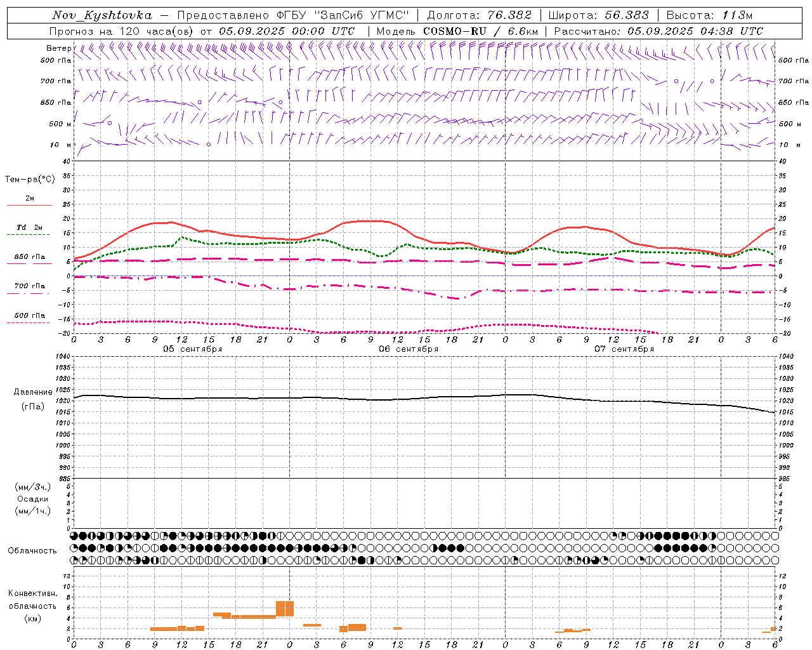Image resolution: width=812 pixels, height=650 pixels.
Task: Click the (мм/3ч.) precipitation unit label
Action: click(33, 487)
